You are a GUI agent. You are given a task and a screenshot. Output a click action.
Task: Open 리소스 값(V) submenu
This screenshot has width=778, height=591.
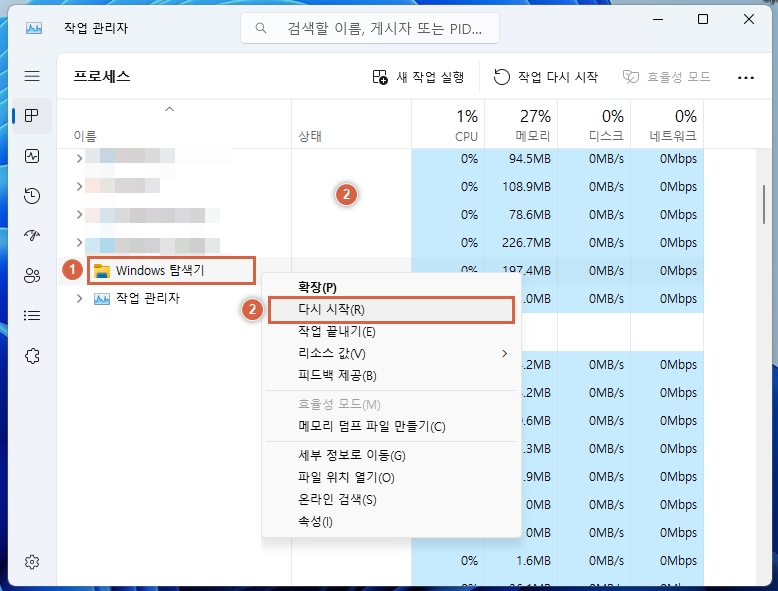(391, 353)
